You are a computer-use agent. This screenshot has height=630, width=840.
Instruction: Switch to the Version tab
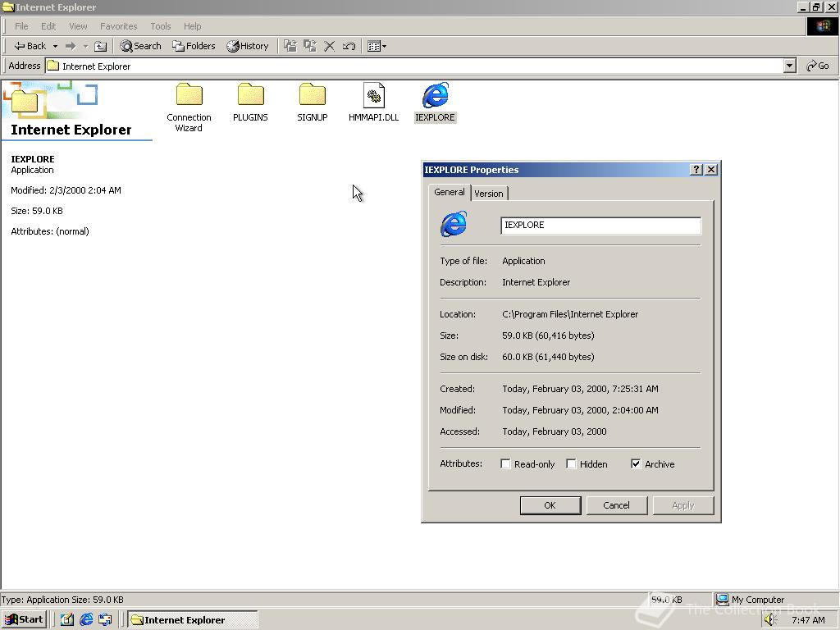[x=489, y=194]
